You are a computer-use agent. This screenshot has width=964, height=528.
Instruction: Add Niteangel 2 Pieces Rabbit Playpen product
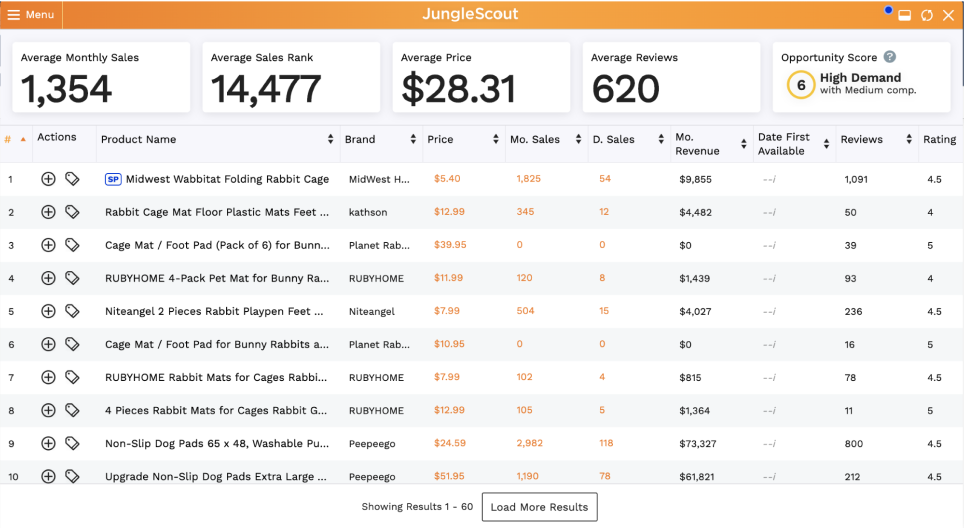point(48,311)
